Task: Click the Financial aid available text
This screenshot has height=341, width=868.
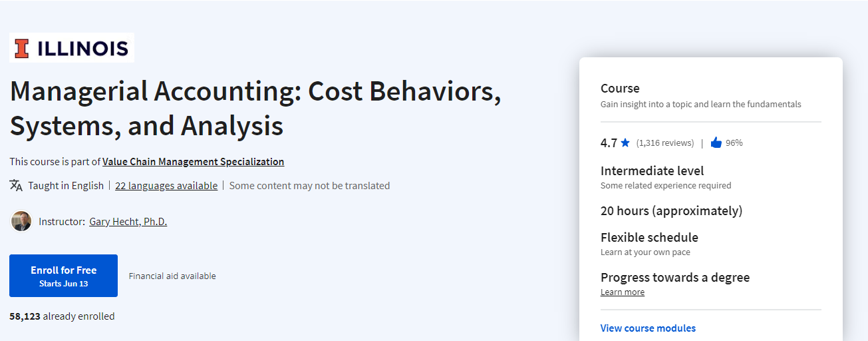Action: (172, 276)
